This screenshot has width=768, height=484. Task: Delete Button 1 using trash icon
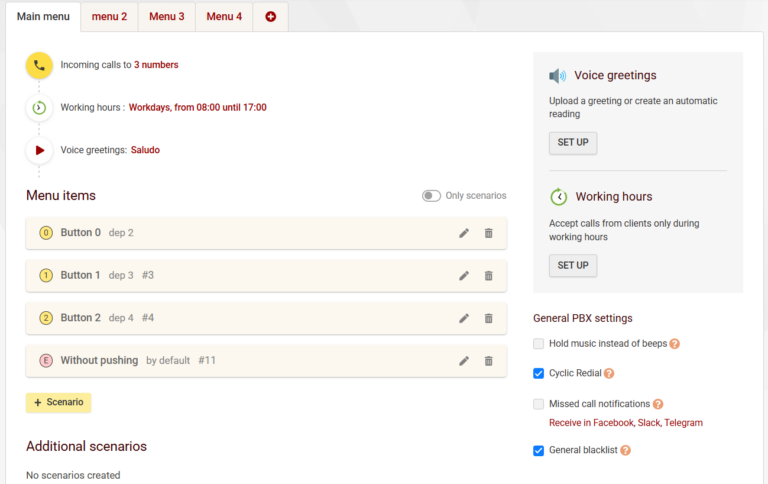pyautogui.click(x=489, y=276)
